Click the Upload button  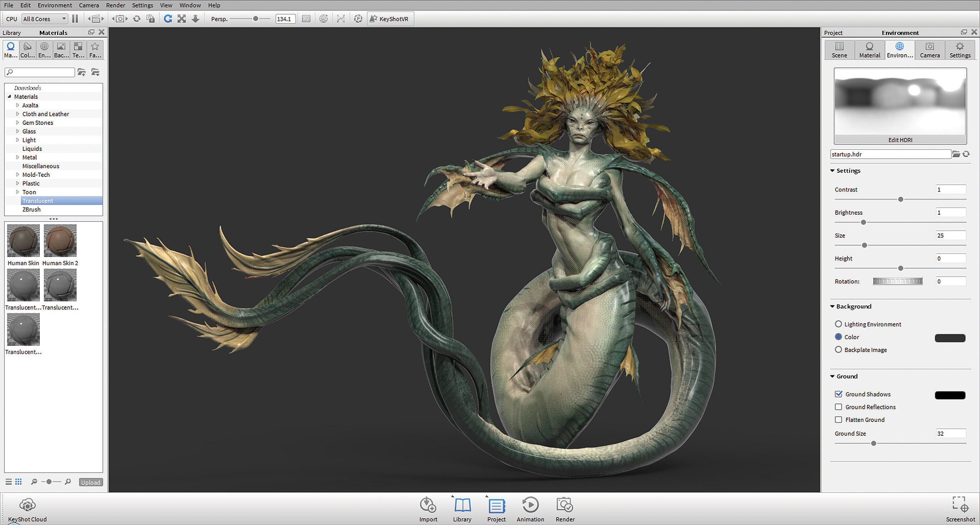coord(91,482)
